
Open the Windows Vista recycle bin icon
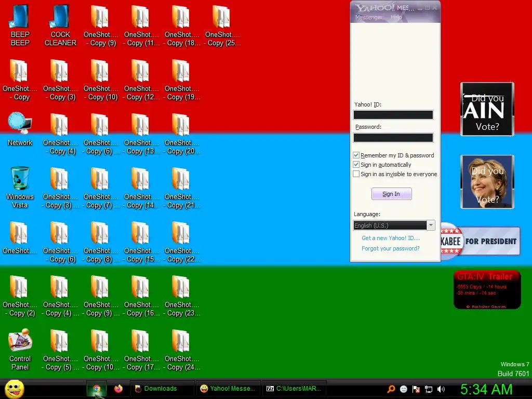click(x=20, y=187)
